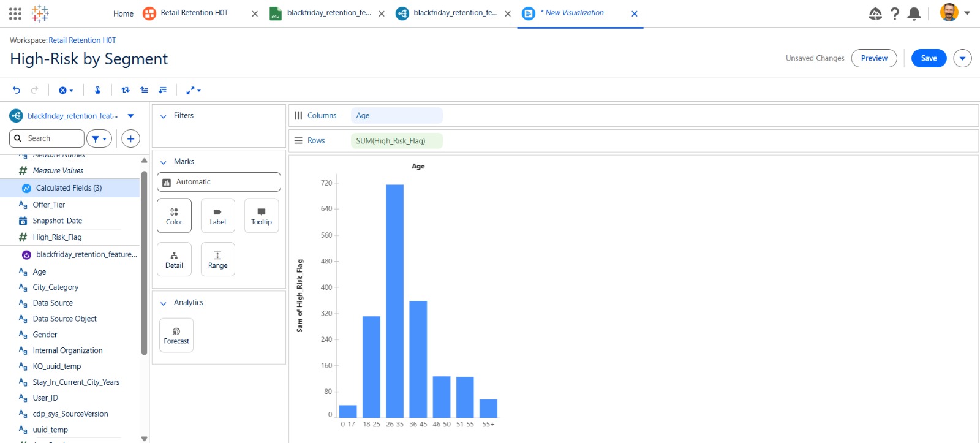
Task: Open the help question mark
Action: 895,13
